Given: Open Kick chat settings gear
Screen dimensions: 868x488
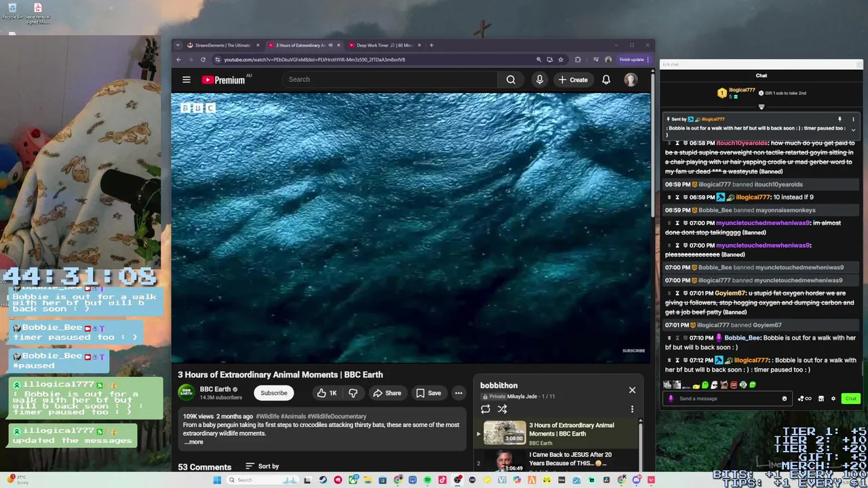Looking at the screenshot, I should click(833, 399).
